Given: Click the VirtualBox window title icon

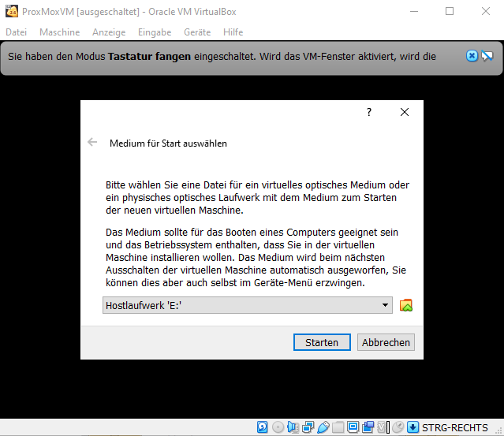Looking at the screenshot, I should (x=12, y=12).
